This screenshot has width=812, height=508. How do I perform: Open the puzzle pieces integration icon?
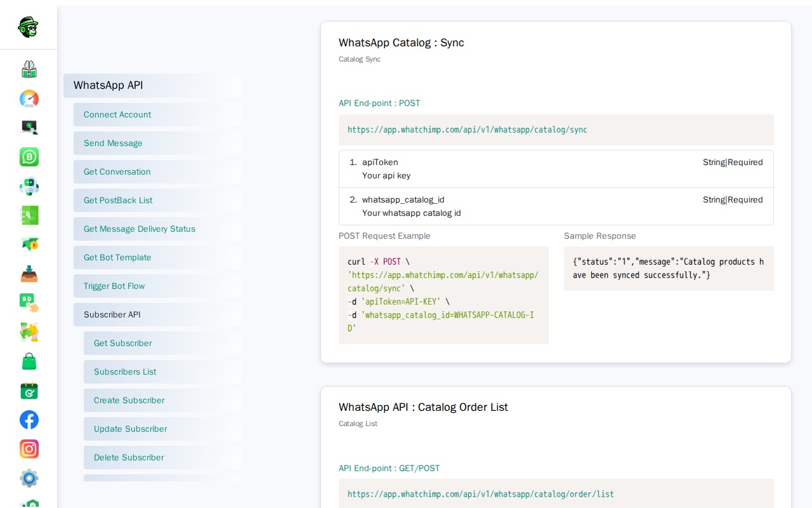[29, 332]
